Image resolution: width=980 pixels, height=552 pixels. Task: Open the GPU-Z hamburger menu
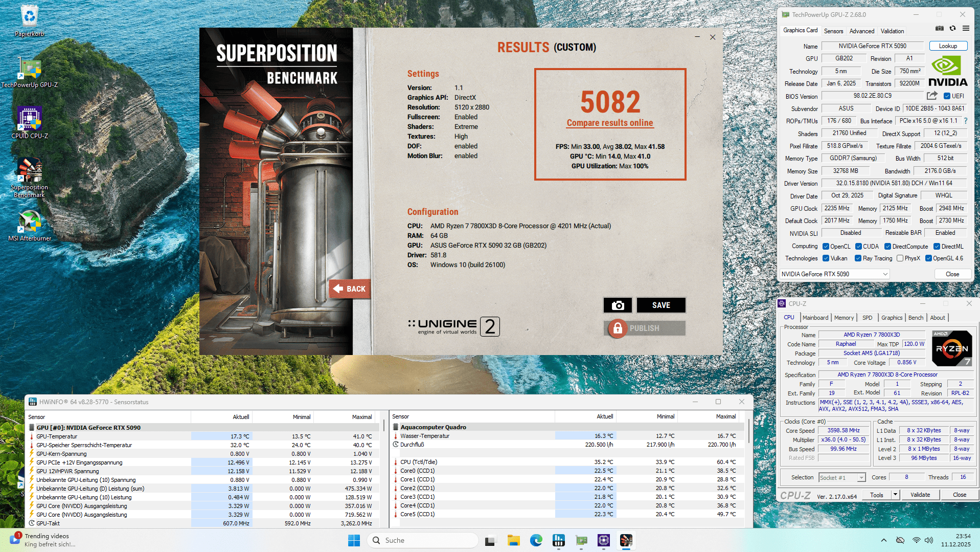tap(966, 29)
